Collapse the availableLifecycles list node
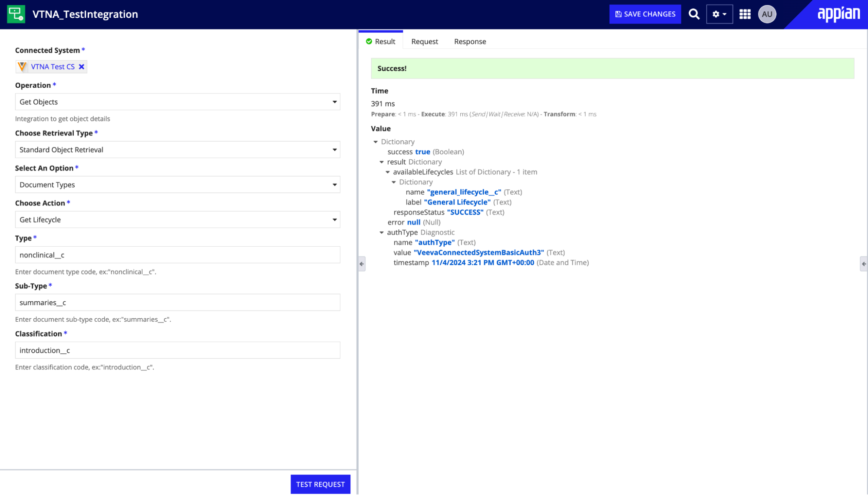 [388, 172]
